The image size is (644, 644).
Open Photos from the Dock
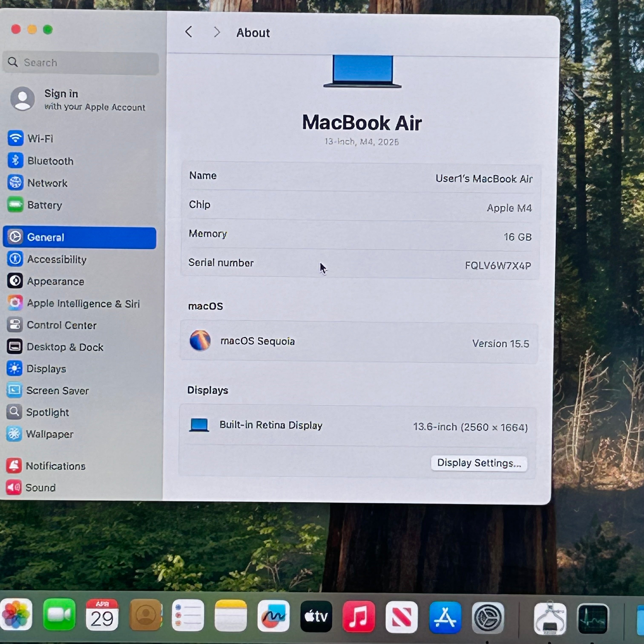(x=16, y=614)
